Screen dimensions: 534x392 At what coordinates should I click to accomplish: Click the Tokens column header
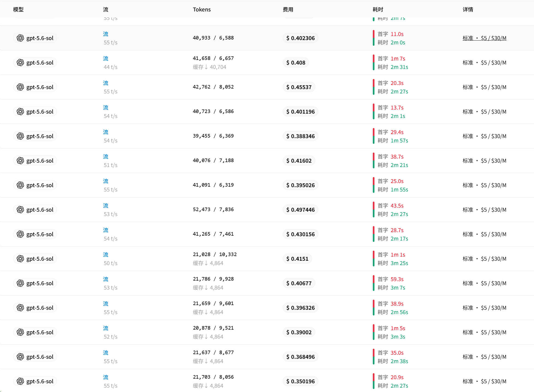(202, 10)
